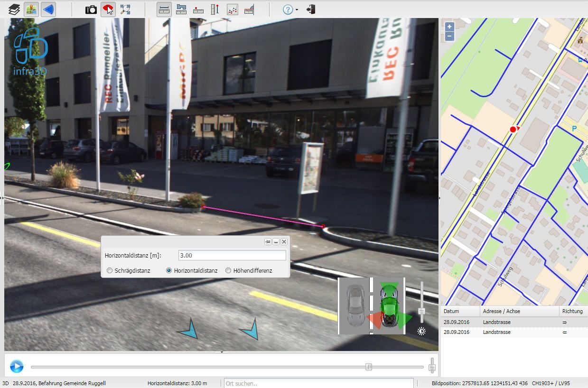Click the logout exit icon
The image size is (588, 388).
[311, 9]
